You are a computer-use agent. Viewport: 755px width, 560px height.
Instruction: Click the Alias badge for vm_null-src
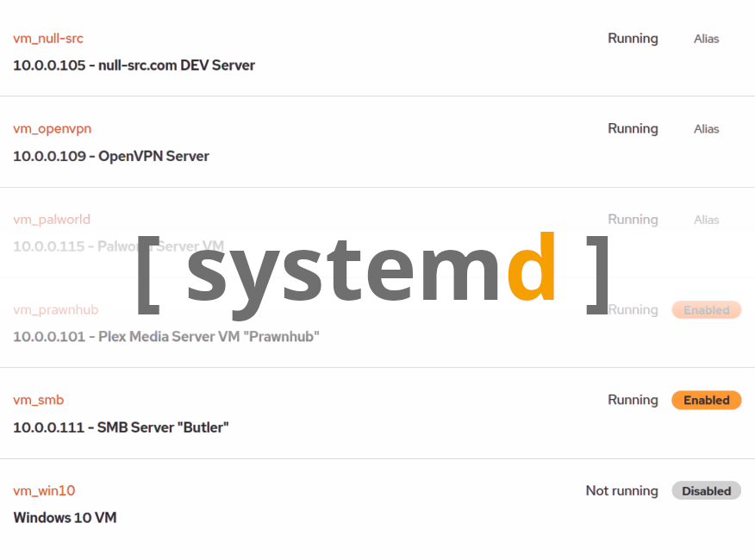coord(706,39)
